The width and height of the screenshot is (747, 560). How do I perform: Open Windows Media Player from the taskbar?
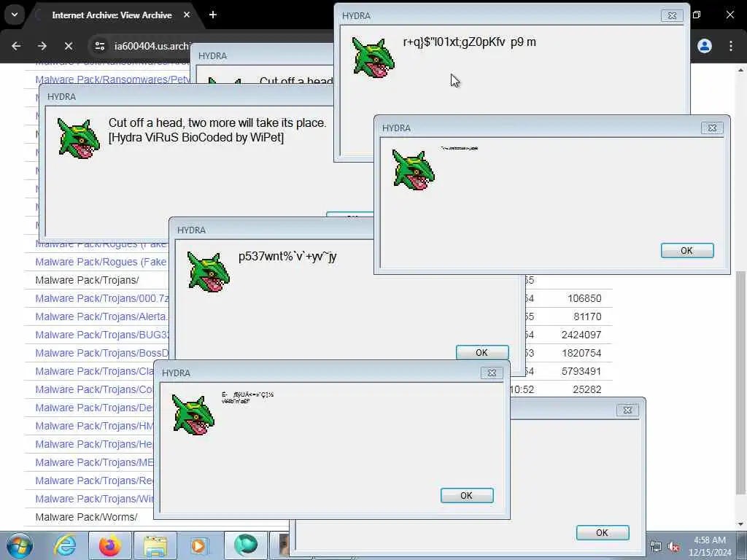click(199, 545)
